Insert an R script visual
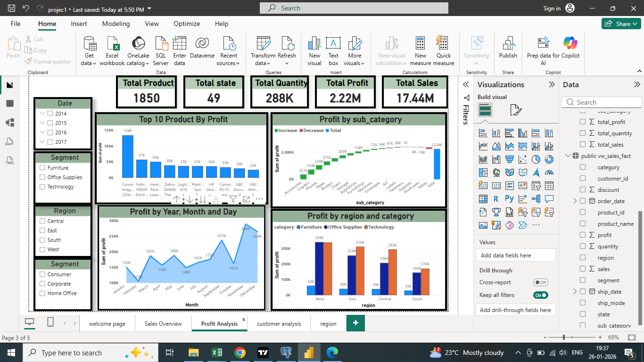The height and width of the screenshot is (362, 644). click(x=496, y=199)
